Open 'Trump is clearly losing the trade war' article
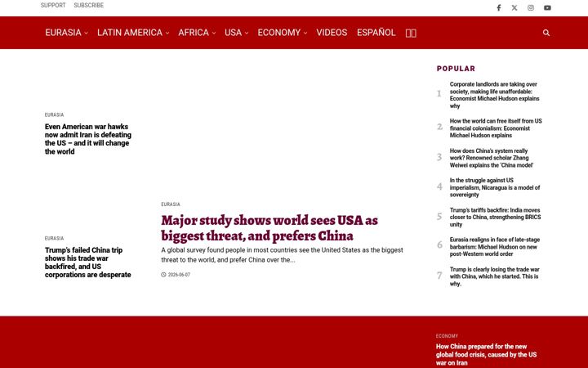The image size is (588, 368). tap(495, 276)
